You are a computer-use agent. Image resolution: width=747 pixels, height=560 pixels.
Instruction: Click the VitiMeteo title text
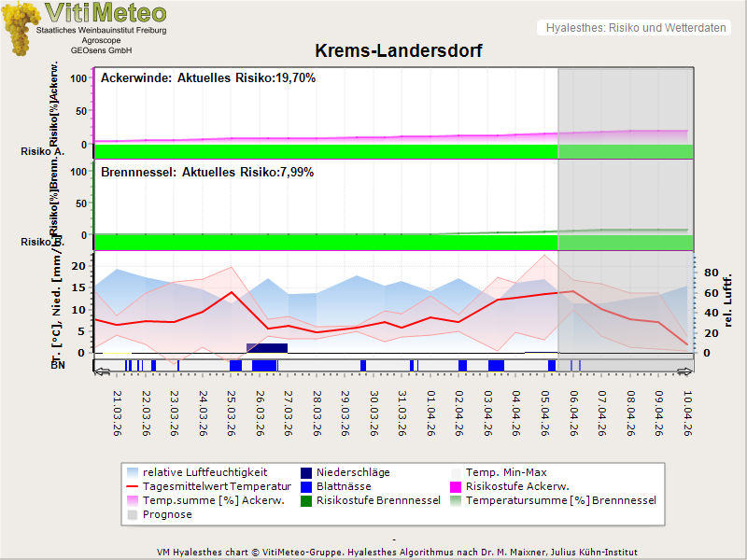106,13
